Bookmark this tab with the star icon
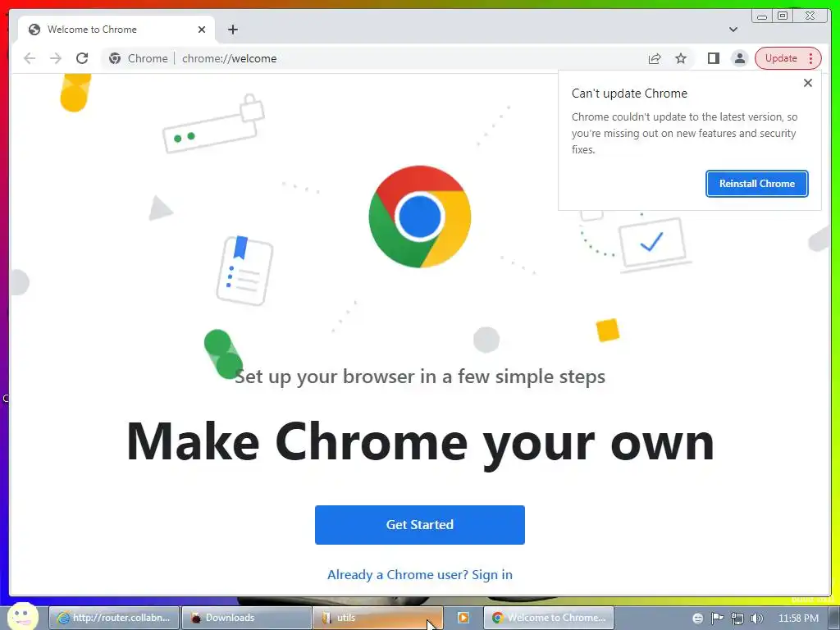 [681, 58]
